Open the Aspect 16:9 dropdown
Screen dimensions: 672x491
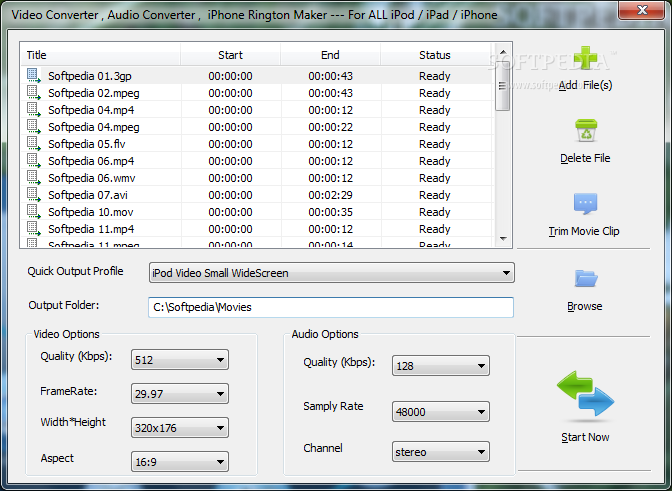(x=180, y=462)
